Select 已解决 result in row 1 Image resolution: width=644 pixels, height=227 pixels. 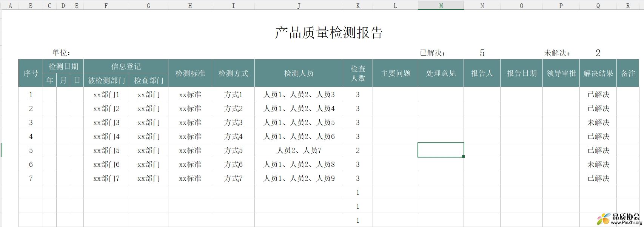pos(598,94)
